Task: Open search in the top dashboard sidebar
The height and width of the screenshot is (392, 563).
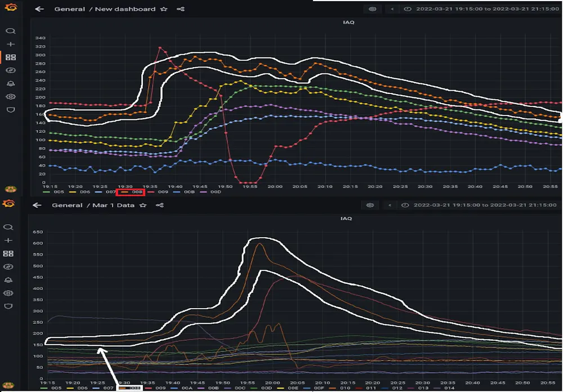Action: 11,31
